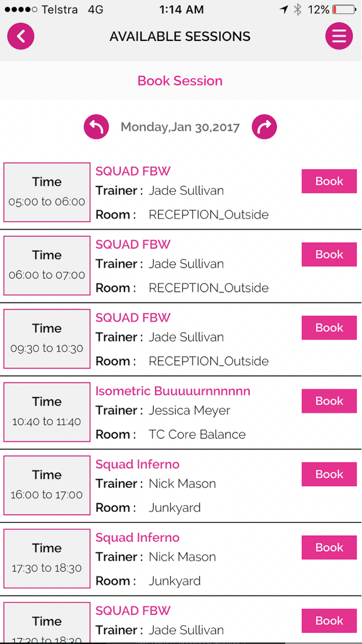This screenshot has width=362, height=644.
Task: Go to the previous day
Action: [96, 127]
